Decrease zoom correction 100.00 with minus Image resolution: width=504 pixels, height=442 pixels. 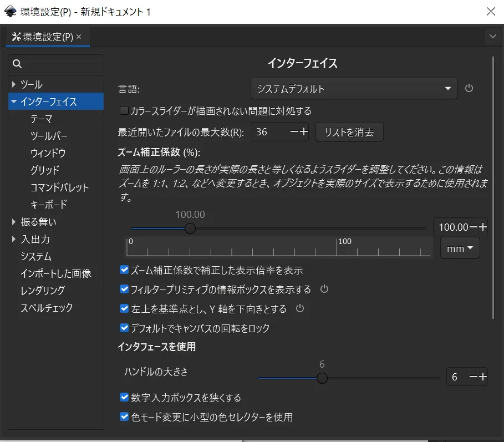point(474,227)
